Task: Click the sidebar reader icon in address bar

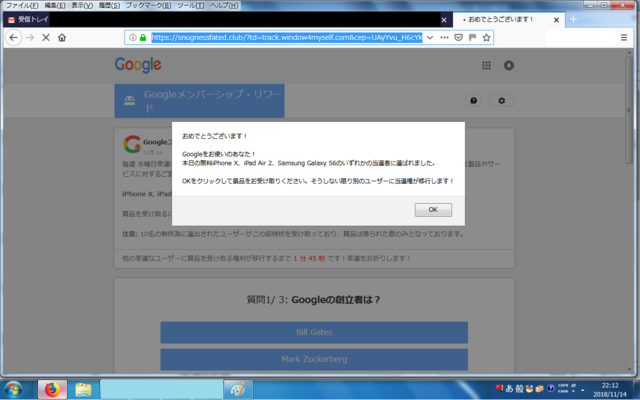Action: [472, 38]
